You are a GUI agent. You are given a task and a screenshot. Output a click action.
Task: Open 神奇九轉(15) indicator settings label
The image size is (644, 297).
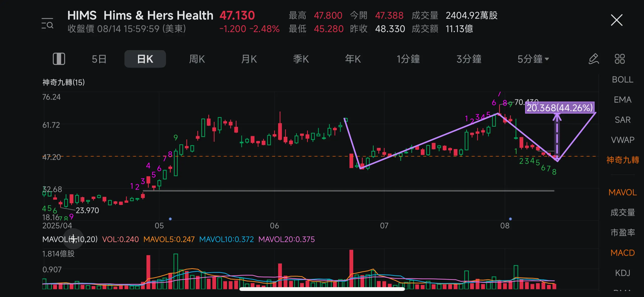63,82
